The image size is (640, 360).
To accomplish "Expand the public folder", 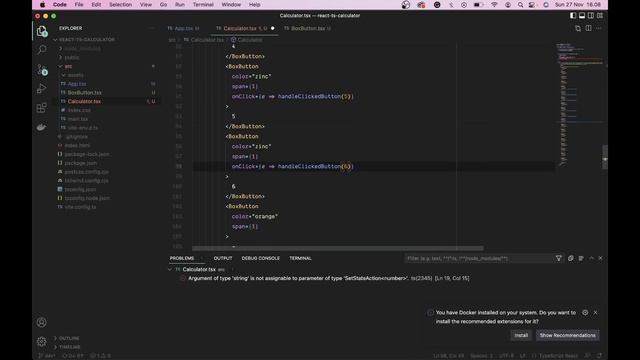I will tap(61, 58).
